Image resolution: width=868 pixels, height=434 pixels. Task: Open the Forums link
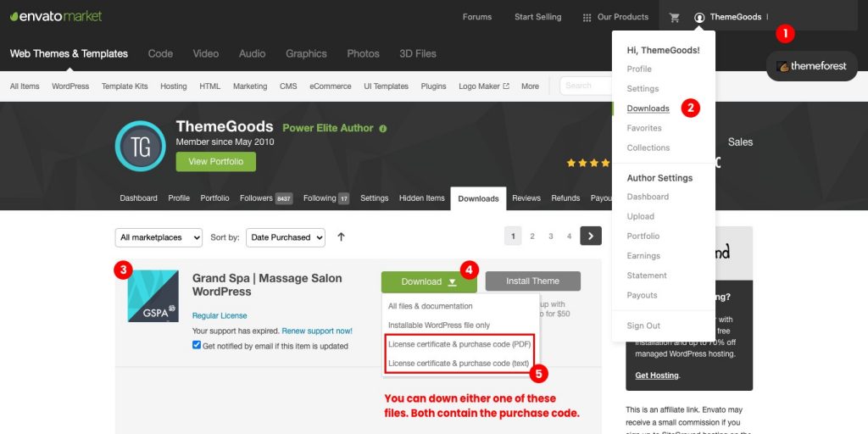[x=477, y=17]
